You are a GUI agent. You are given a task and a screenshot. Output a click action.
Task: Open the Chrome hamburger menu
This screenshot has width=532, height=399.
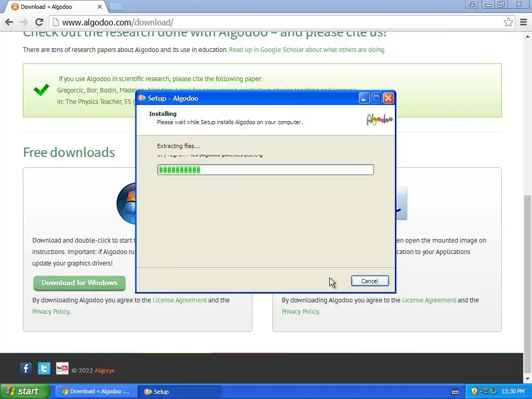pyautogui.click(x=524, y=22)
